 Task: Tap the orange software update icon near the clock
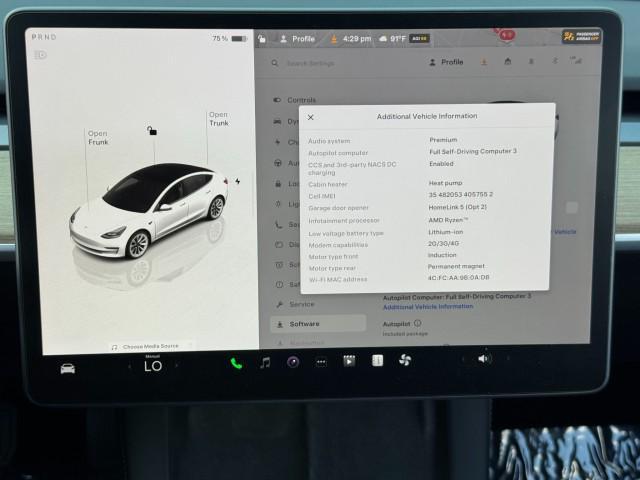point(334,39)
